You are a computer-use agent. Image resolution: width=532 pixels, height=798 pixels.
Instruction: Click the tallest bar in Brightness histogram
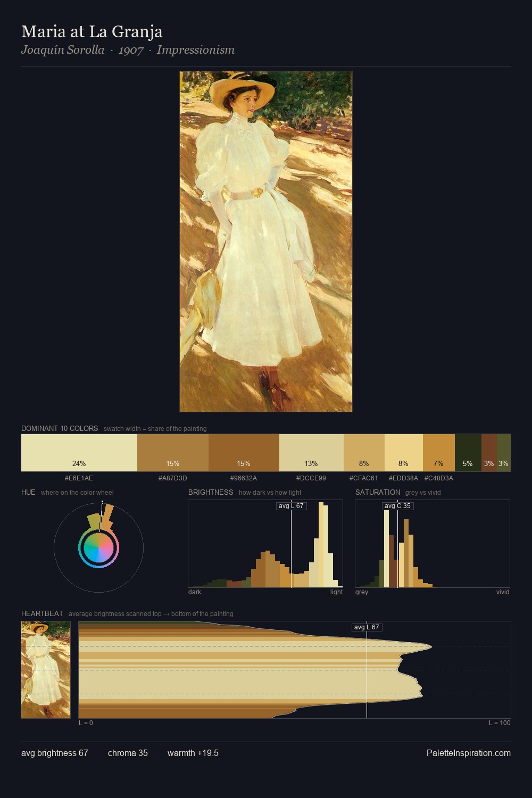coord(321,545)
